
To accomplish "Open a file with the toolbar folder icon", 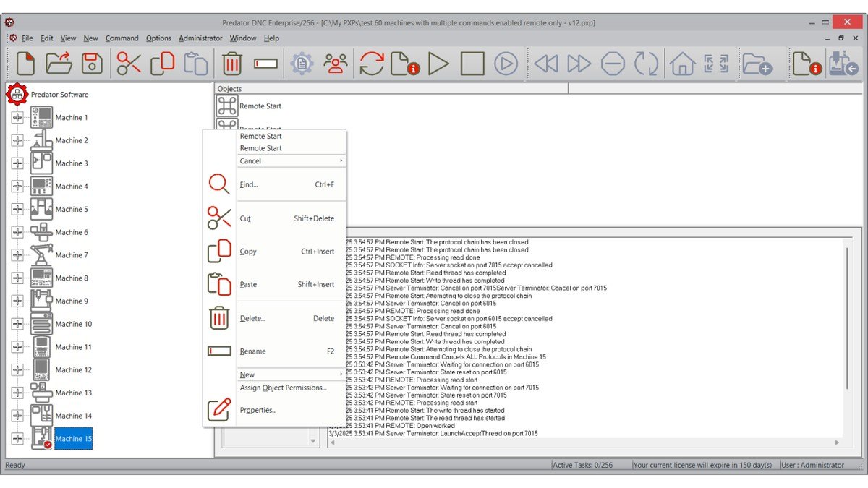I will pyautogui.click(x=59, y=64).
